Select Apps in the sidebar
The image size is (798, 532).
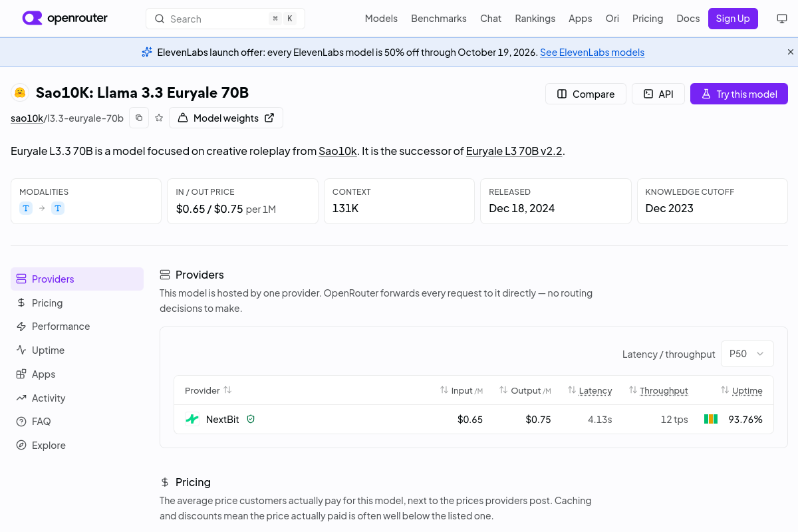click(77, 374)
